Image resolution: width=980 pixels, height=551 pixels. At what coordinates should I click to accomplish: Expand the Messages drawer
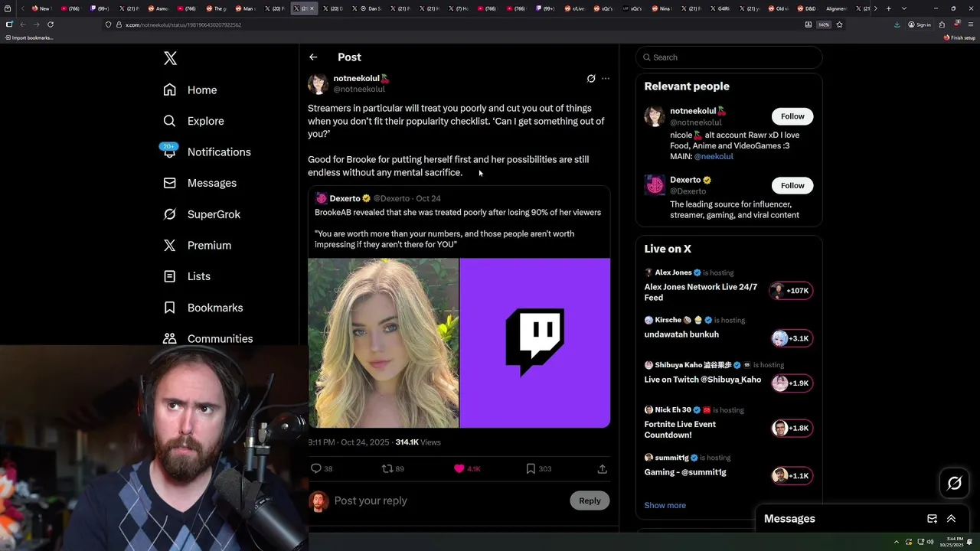[951, 519]
